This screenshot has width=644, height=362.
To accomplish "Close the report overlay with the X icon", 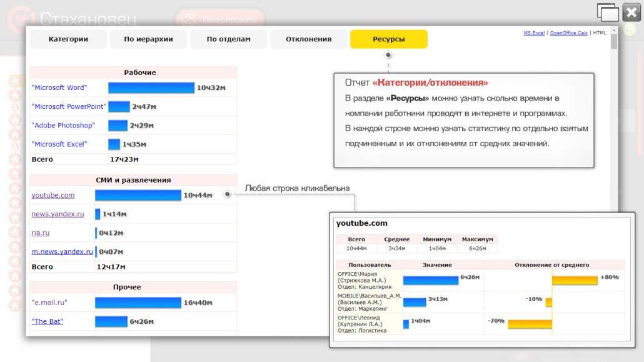I will point(631,13).
